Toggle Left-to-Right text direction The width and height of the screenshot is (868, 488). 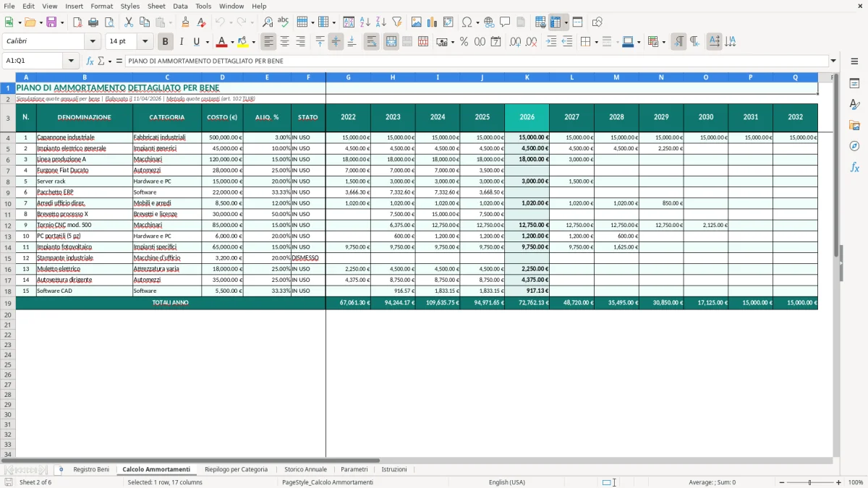click(678, 42)
